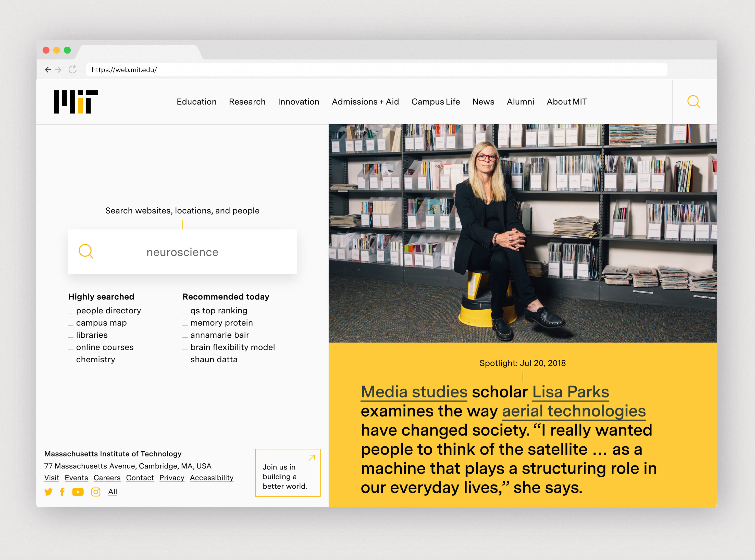Screen dimensions: 755x560
Task: Open MIT's Twitter page icon
Action: tap(48, 492)
